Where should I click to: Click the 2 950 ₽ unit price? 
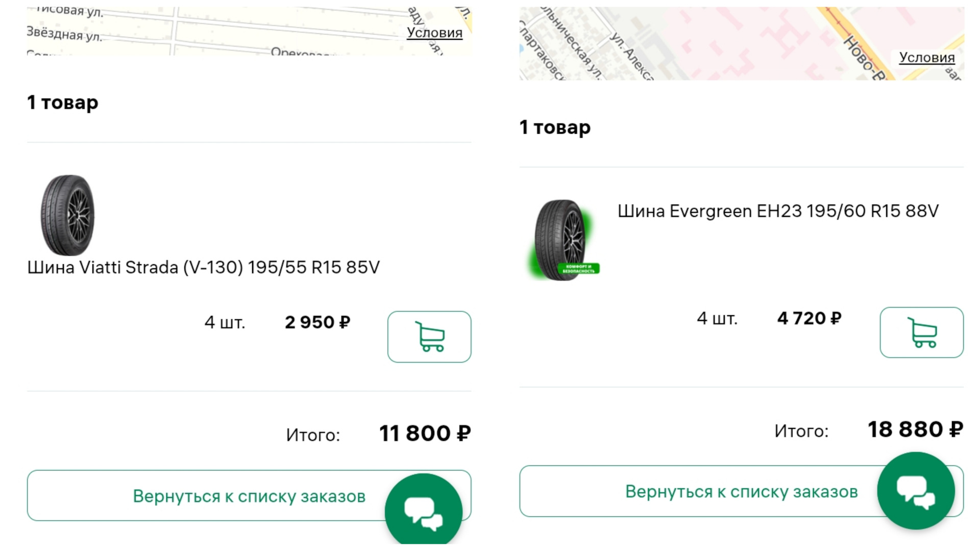click(317, 322)
